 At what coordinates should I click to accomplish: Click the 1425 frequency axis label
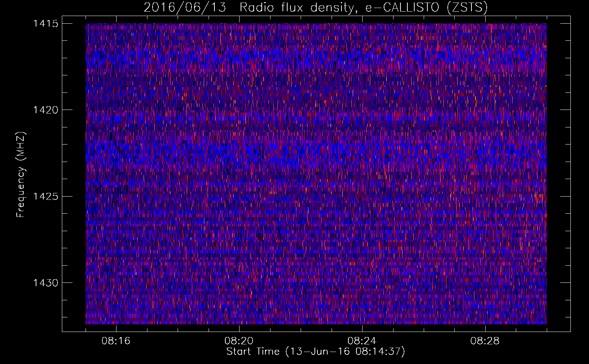coord(46,197)
